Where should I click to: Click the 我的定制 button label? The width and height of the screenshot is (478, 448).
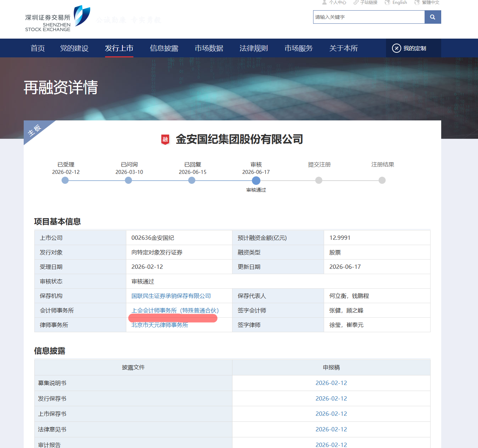(x=415, y=48)
